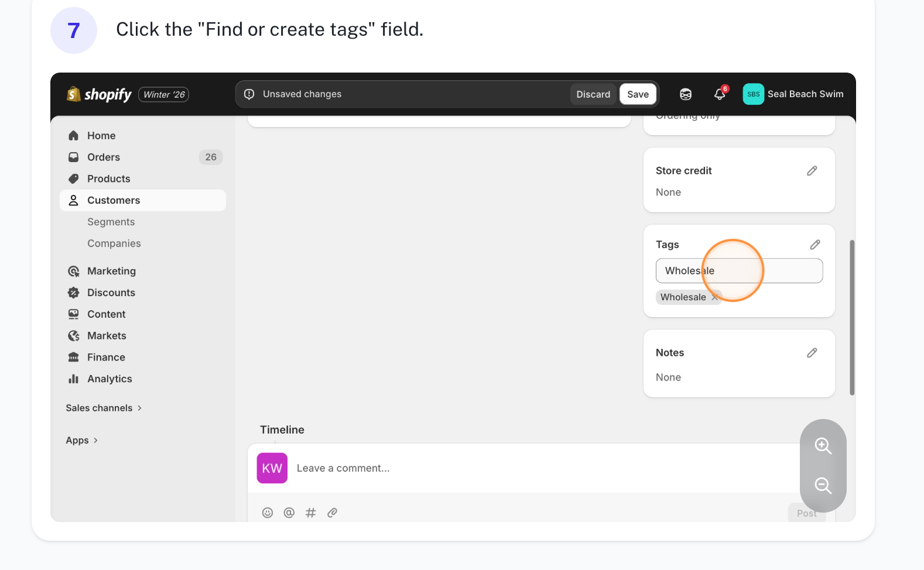
Task: Insert an emoji in the comment
Action: pos(268,513)
